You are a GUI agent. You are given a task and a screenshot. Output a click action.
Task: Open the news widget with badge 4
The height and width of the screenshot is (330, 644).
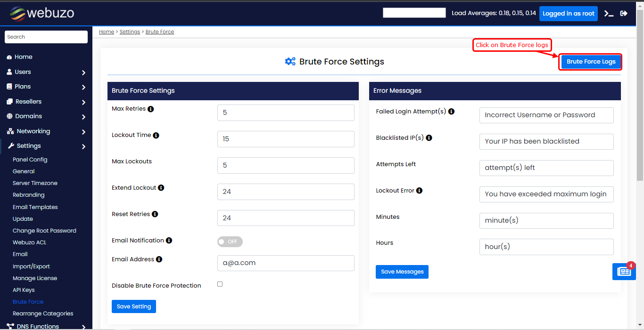pos(624,272)
